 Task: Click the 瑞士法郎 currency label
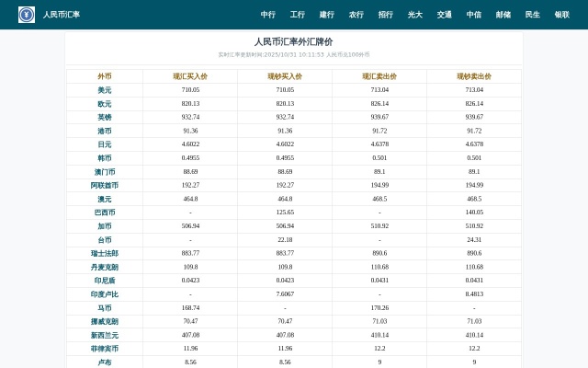point(105,253)
